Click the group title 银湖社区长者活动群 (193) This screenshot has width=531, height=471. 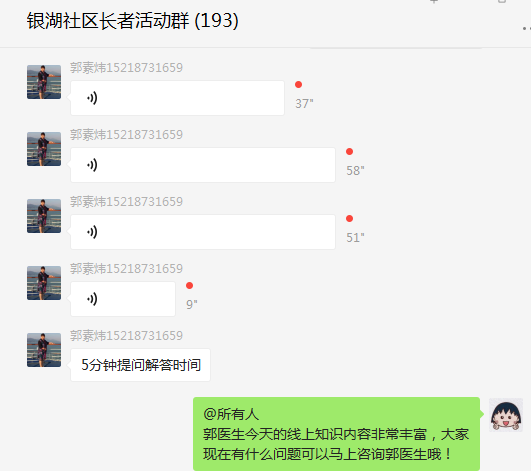(133, 21)
